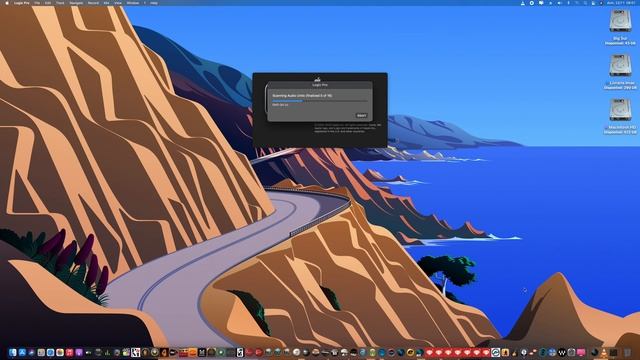Open the File menu

click(37, 3)
